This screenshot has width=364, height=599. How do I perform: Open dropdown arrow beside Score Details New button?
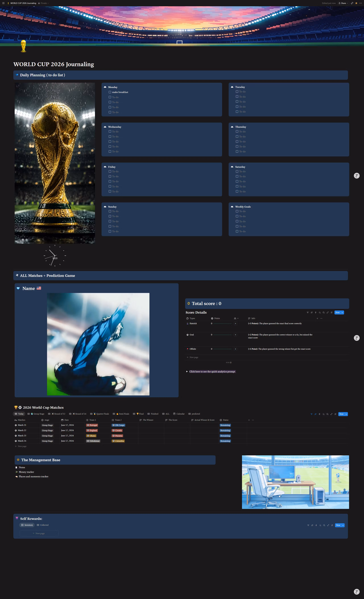tap(342, 313)
